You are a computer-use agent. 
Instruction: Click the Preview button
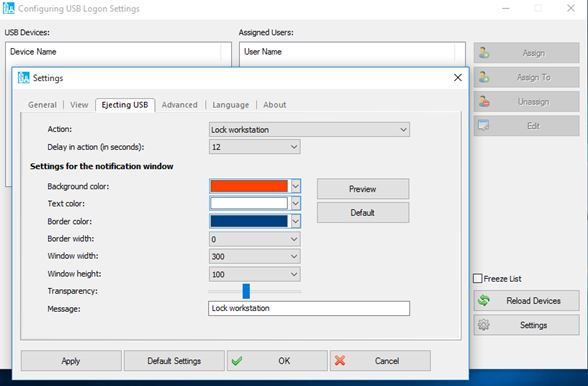(x=363, y=189)
